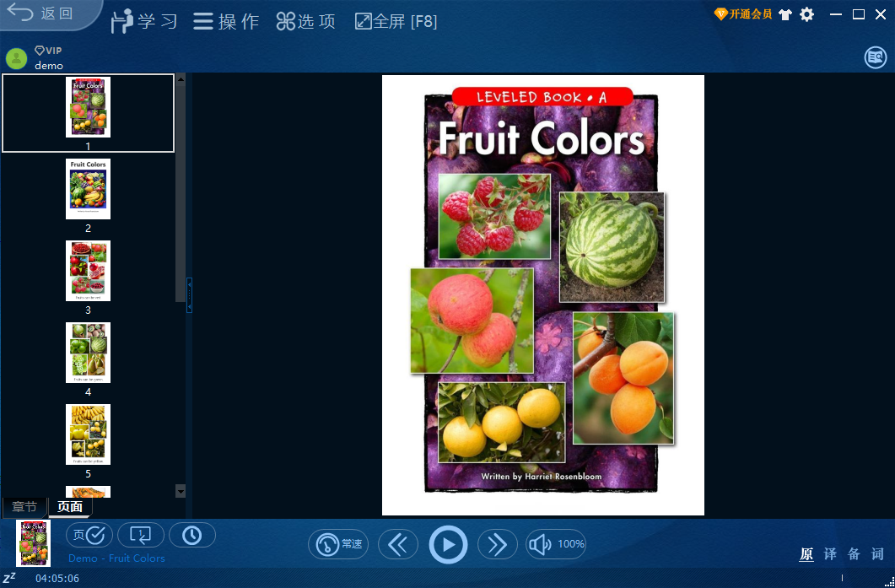Click the gift shop icon in title bar
This screenshot has width=895, height=588.
pyautogui.click(x=785, y=13)
